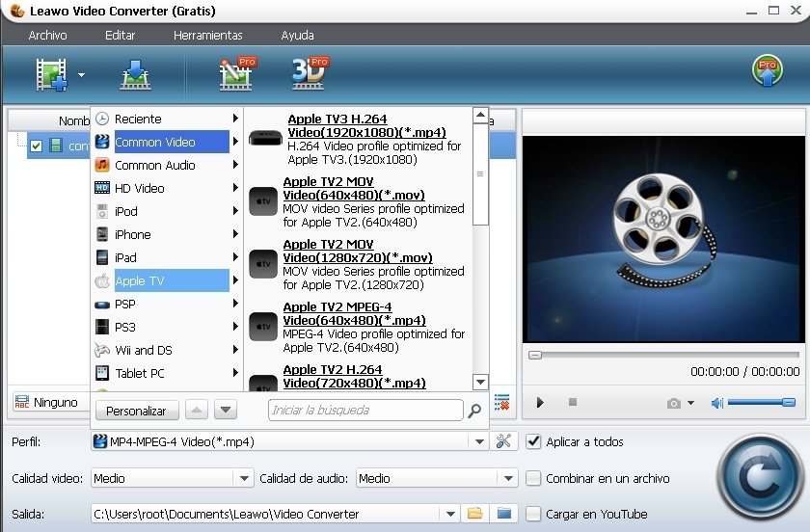The image size is (810, 532).
Task: Click the clear list icon with red X
Action: click(x=501, y=402)
